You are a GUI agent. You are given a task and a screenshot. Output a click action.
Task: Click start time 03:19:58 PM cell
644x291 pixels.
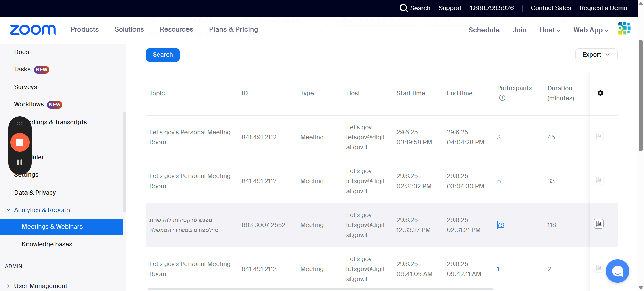point(414,137)
